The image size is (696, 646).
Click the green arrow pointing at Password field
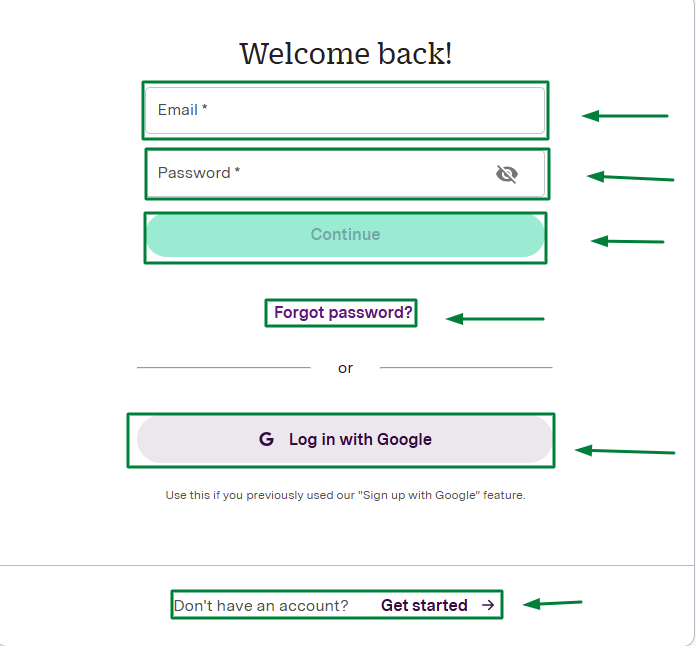tap(630, 177)
